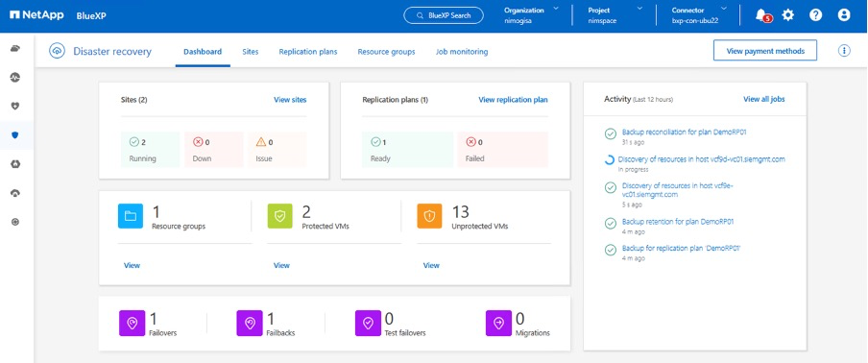Click the green check next to Running
Image resolution: width=868 pixels, height=363 pixels.
pos(134,142)
